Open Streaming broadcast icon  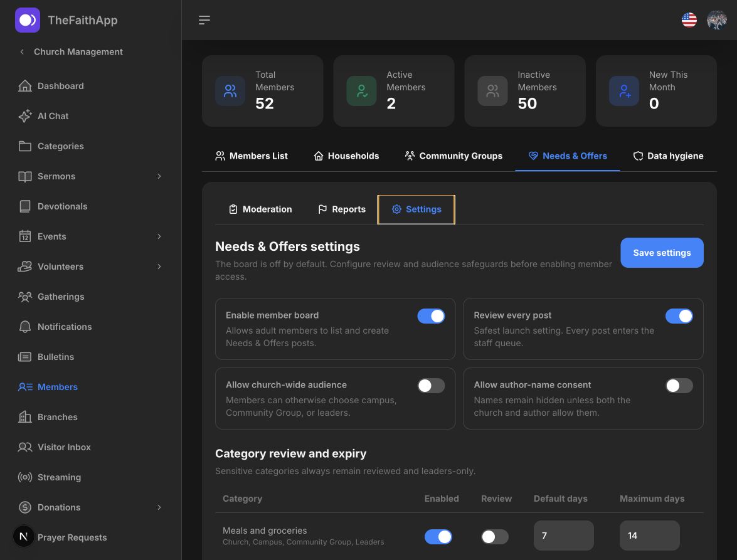coord(25,477)
